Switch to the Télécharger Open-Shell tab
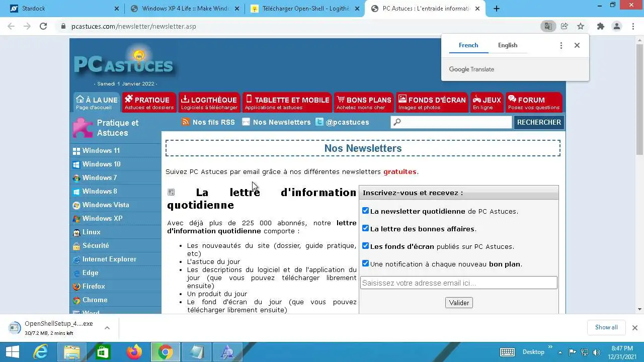This screenshot has height=362, width=644. (305, 9)
